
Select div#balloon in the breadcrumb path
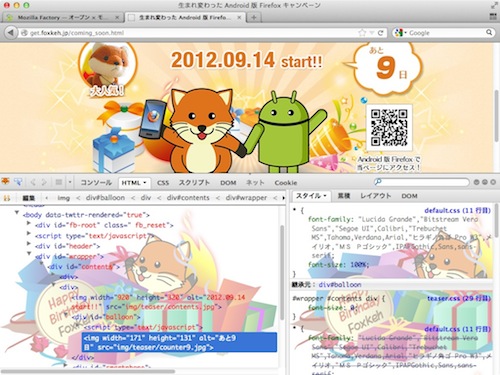105,198
